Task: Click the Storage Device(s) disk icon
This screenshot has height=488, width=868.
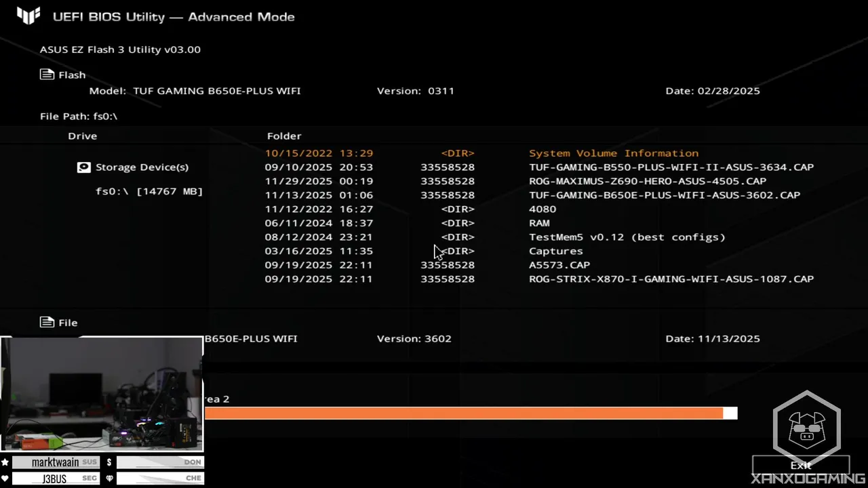Action: point(83,167)
